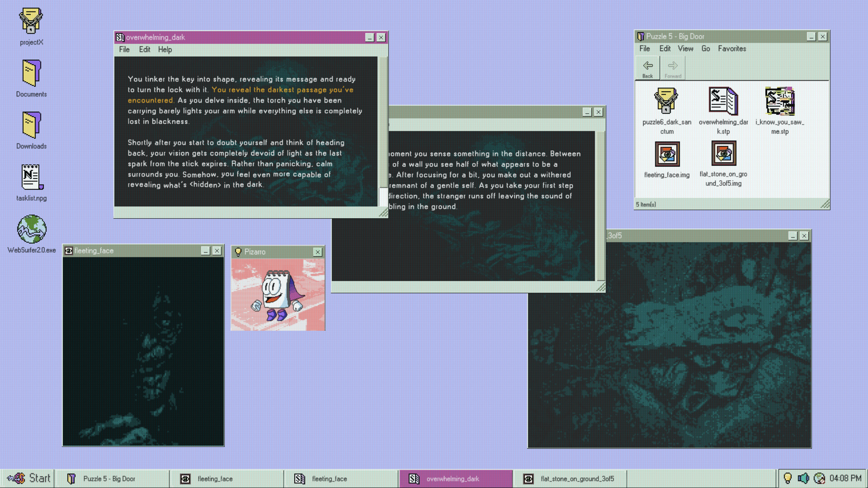Screen dimensions: 868x488
Task: Open the i_know_you_saw_me.stp file
Action: 779,101
